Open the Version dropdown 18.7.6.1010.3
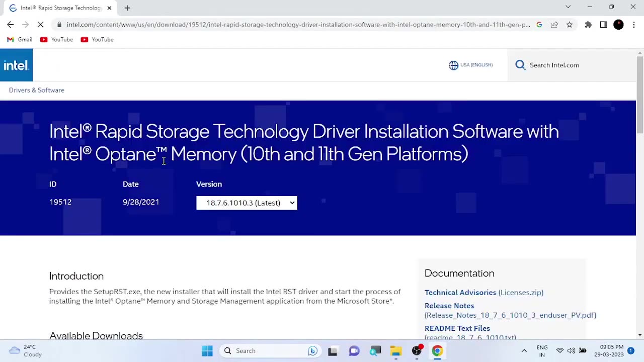Screen dimensions: 644x362 coord(247,203)
